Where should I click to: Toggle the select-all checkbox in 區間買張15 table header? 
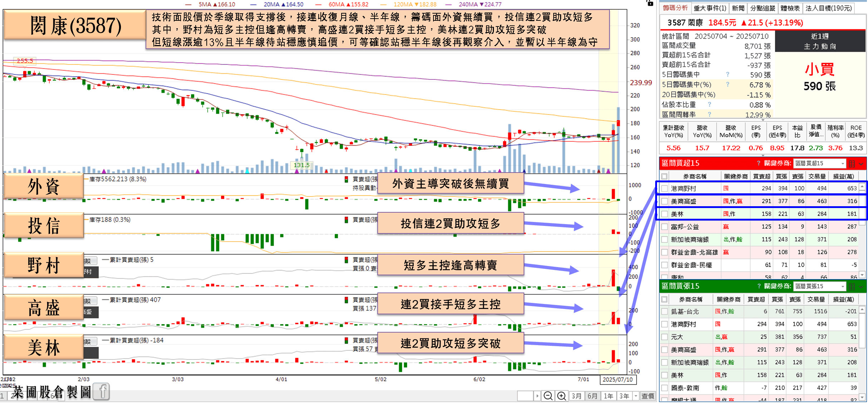tap(665, 299)
